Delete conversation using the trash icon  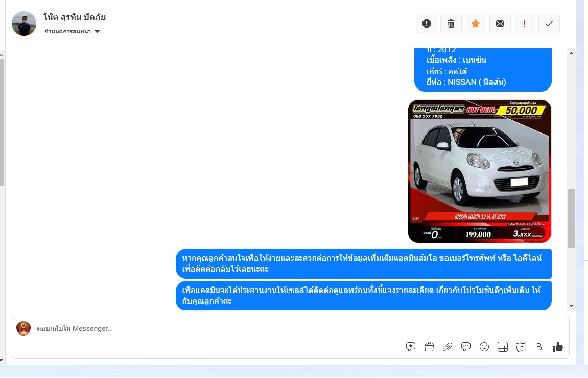pos(451,24)
